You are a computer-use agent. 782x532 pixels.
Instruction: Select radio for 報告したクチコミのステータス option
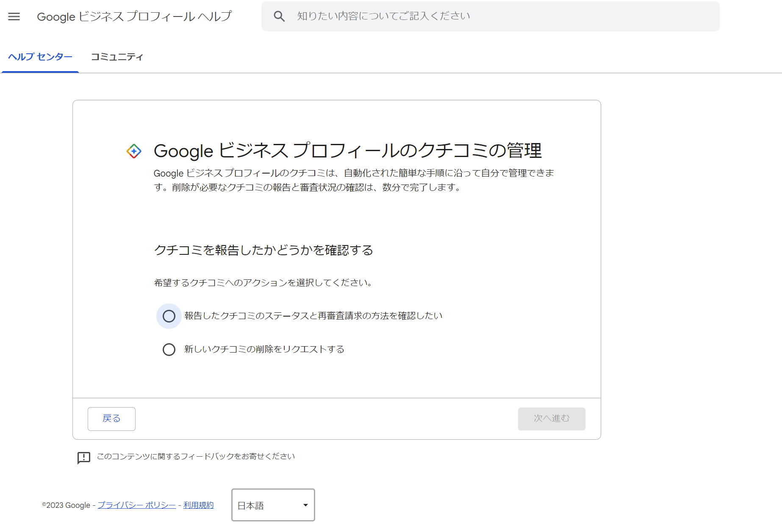(x=169, y=316)
